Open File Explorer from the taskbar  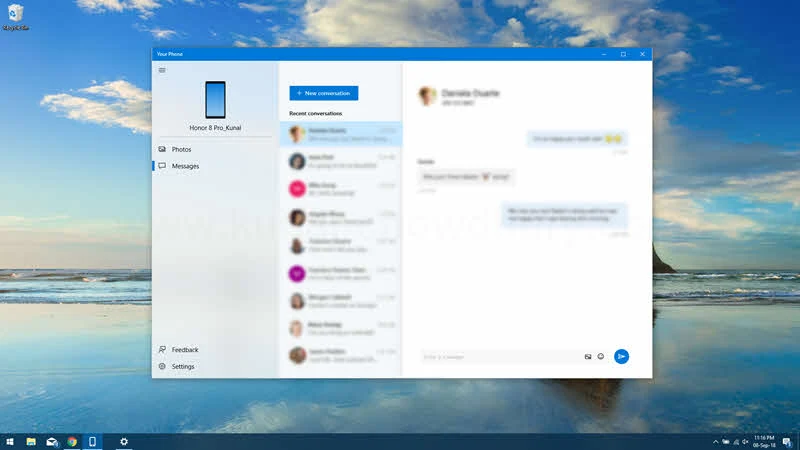(31, 442)
